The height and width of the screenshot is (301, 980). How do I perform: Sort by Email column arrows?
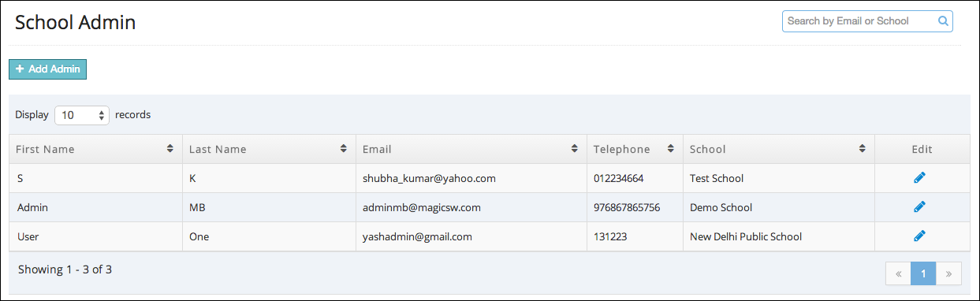pyautogui.click(x=575, y=149)
